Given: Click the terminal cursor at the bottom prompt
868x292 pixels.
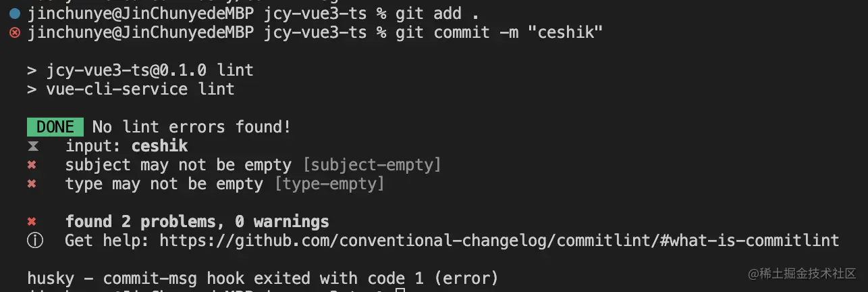Looking at the screenshot, I should [400, 291].
